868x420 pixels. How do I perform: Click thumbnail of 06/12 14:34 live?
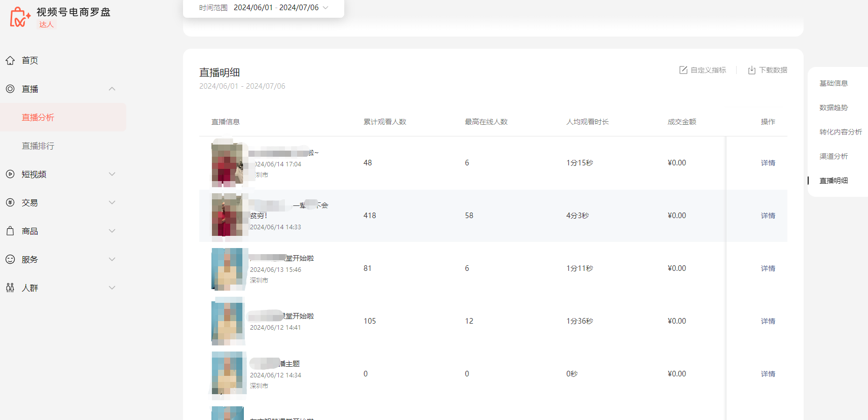tap(228, 374)
